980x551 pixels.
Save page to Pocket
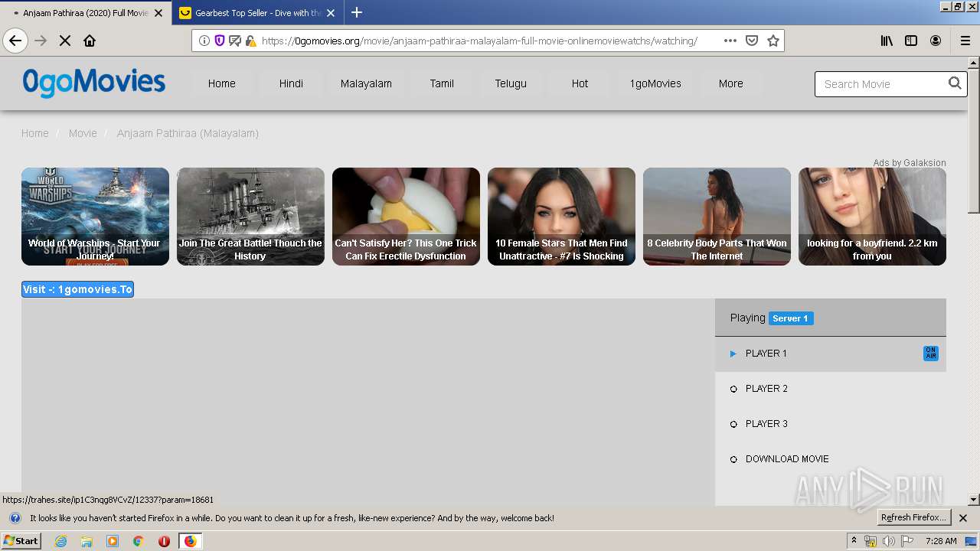point(752,41)
